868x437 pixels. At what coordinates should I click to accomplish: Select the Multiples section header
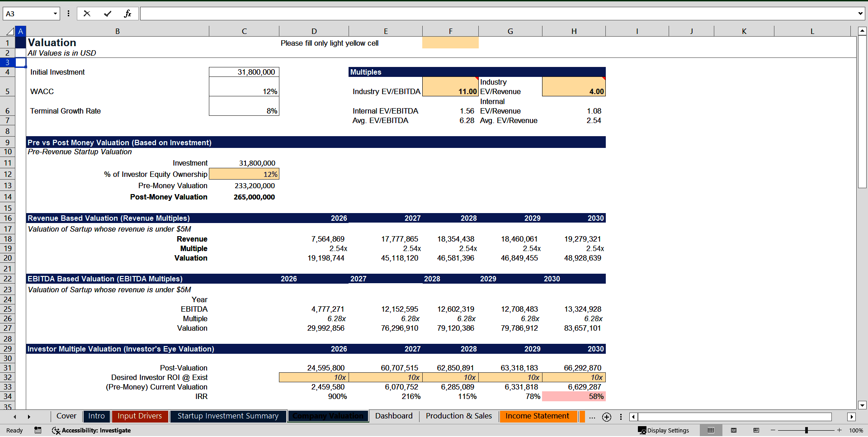pyautogui.click(x=477, y=72)
